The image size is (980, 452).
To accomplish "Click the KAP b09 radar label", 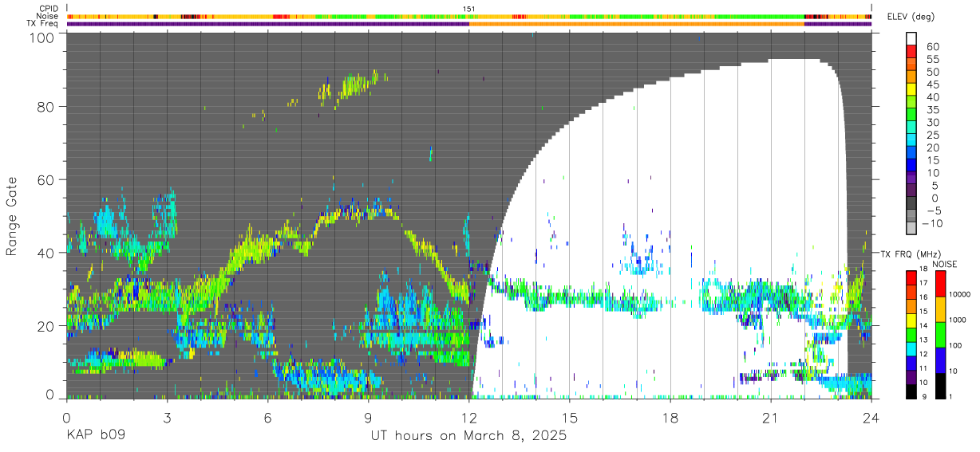I will [95, 436].
